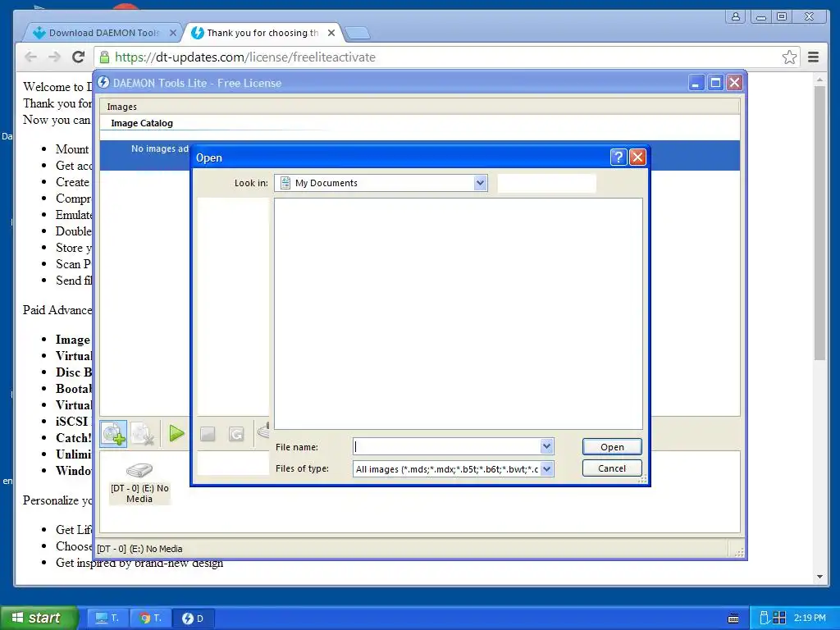Expand the File name dropdown arrow
840x630 pixels.
tap(546, 445)
